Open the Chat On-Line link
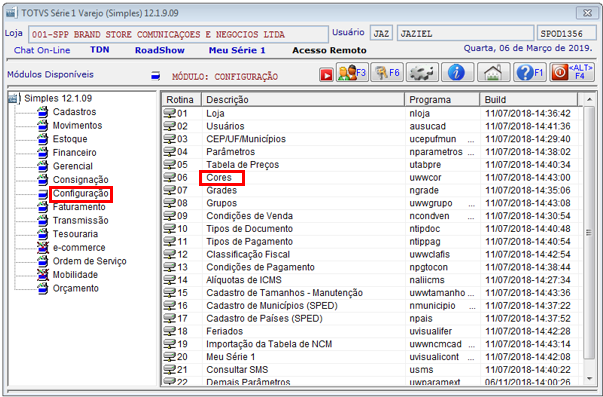The width and height of the screenshot is (603, 397). 42,50
